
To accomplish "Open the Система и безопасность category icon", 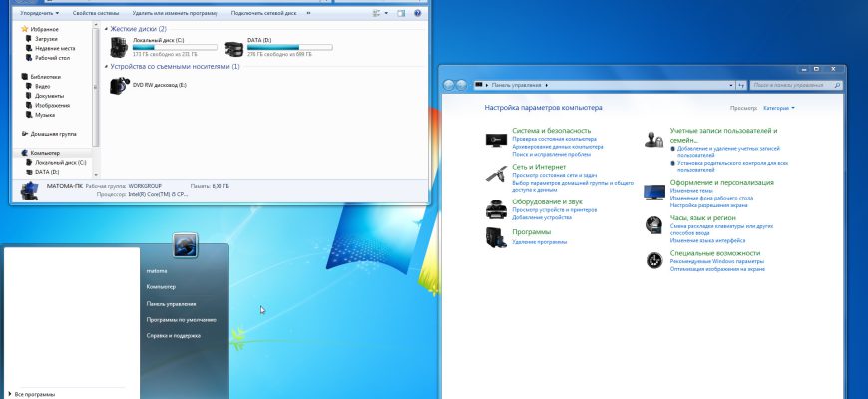I will pos(496,140).
